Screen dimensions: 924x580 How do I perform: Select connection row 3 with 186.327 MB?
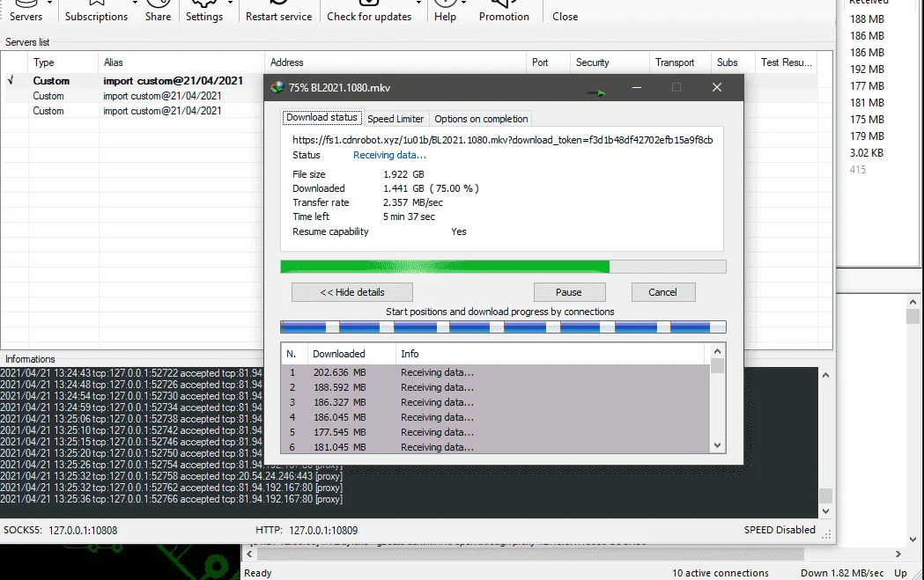tap(496, 402)
